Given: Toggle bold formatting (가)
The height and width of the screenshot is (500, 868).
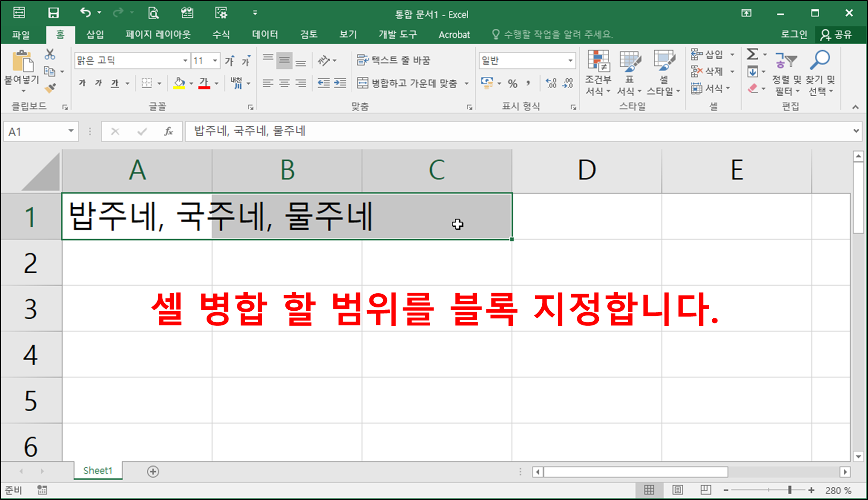Looking at the screenshot, I should point(81,83).
